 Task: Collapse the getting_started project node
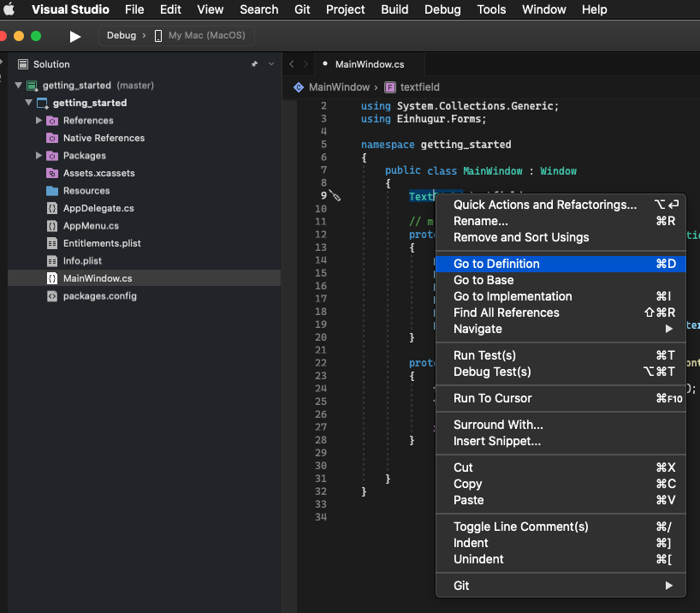(28, 103)
